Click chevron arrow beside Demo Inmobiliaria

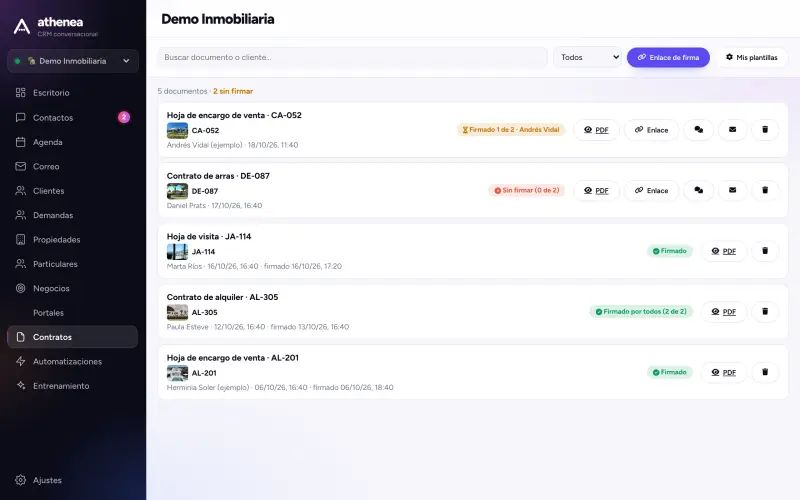click(126, 61)
